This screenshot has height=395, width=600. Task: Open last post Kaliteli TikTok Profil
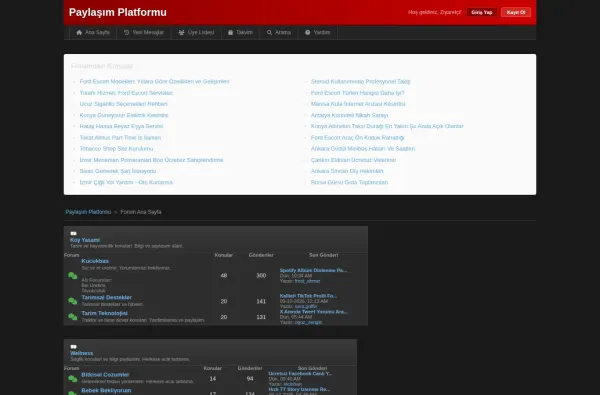point(308,296)
